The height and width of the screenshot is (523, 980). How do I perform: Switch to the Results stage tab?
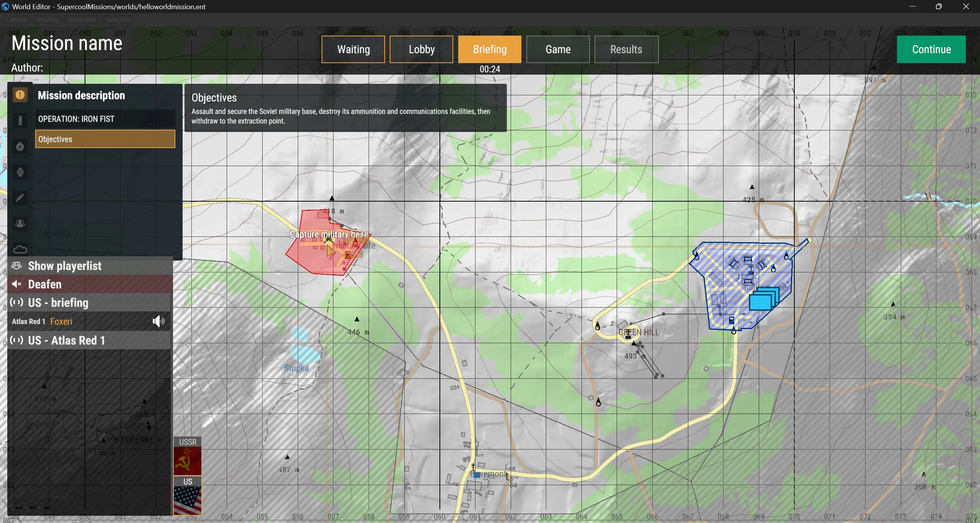tap(626, 49)
